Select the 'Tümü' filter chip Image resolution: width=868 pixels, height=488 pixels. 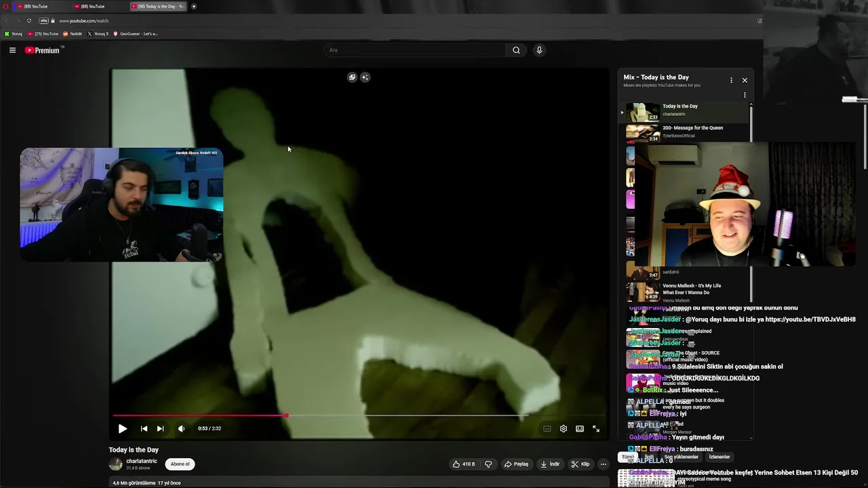(x=628, y=457)
